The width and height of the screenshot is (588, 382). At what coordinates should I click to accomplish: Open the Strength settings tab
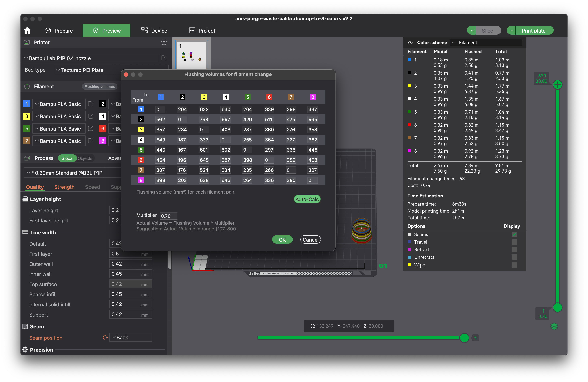[x=64, y=187]
